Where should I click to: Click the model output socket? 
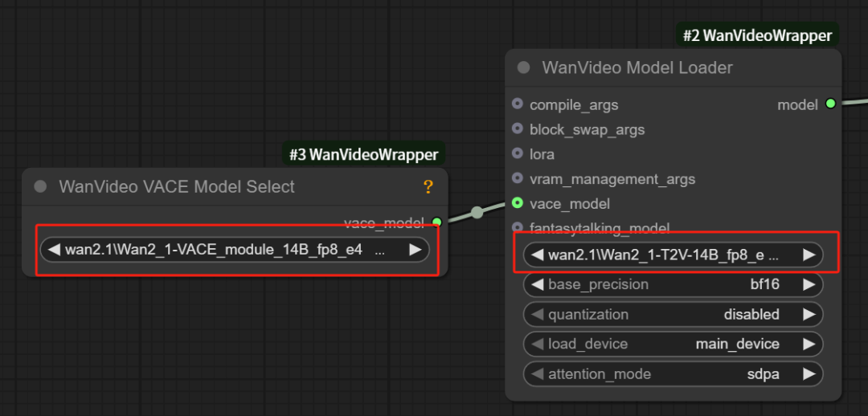pyautogui.click(x=831, y=104)
